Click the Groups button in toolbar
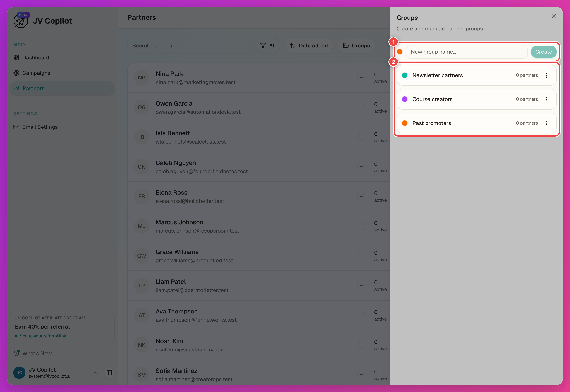 [x=356, y=46]
